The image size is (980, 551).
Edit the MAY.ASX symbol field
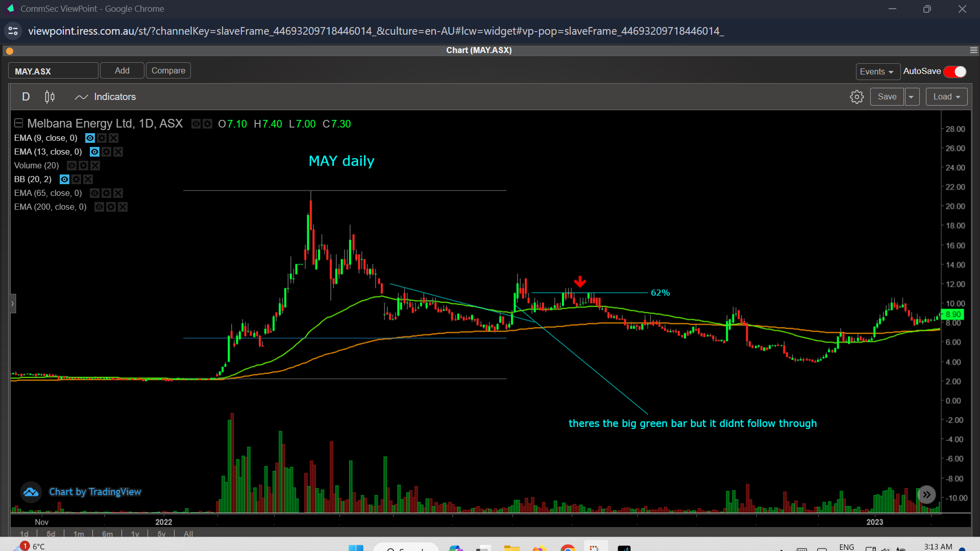(53, 71)
